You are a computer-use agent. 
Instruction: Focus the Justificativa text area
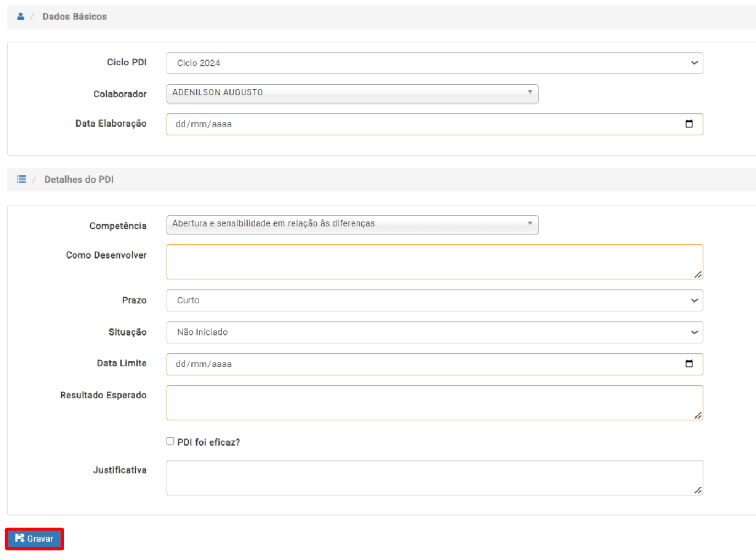coord(435,477)
